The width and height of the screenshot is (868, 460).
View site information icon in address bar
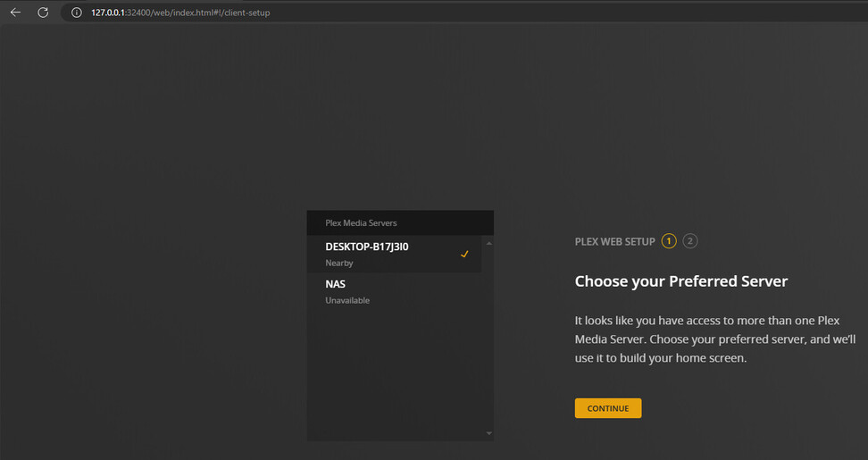pos(77,13)
